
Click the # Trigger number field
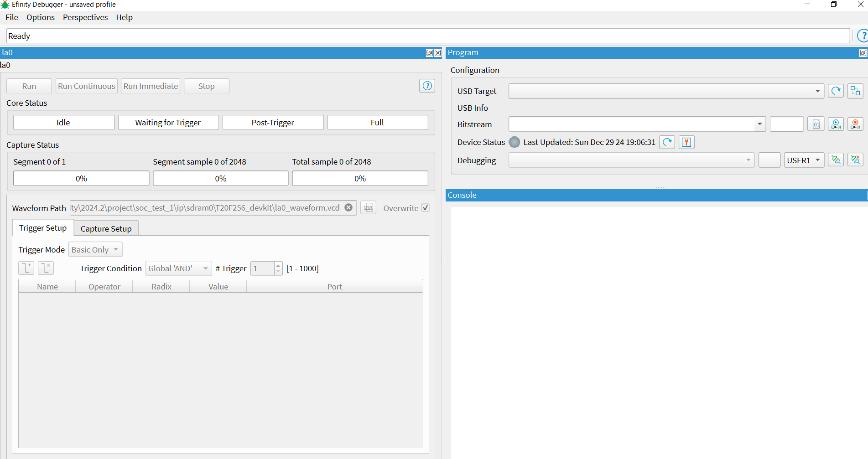coord(263,268)
